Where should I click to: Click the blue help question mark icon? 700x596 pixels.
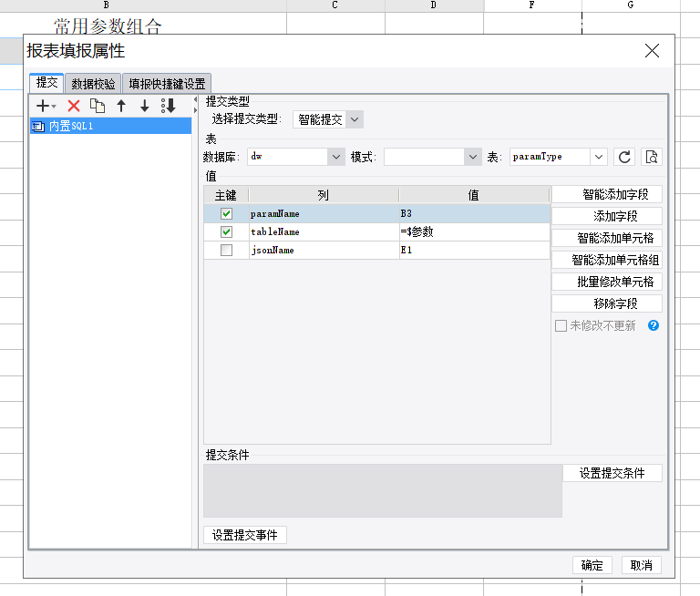pos(654,325)
